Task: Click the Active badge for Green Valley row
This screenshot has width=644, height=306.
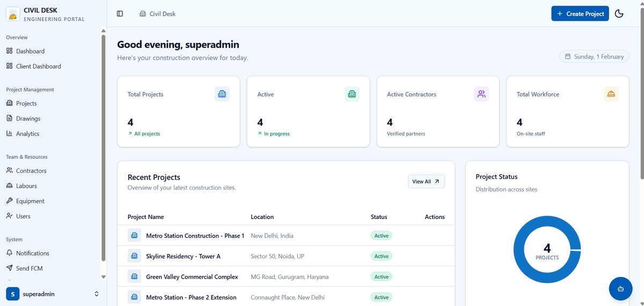Action: (382, 276)
